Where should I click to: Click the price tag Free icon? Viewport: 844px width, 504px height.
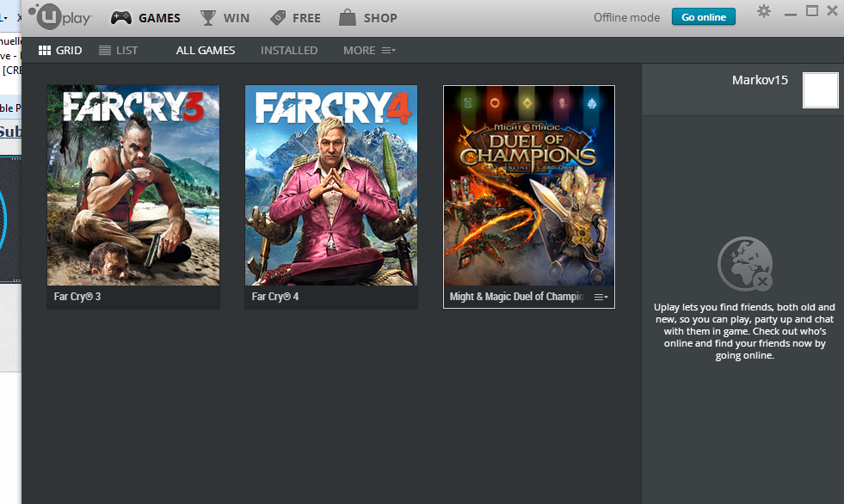point(278,18)
